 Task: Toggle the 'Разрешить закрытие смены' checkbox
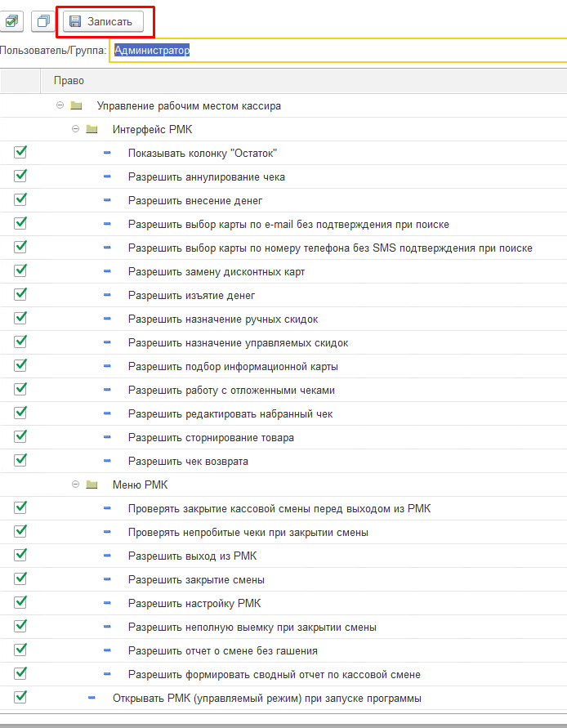pyautogui.click(x=20, y=578)
